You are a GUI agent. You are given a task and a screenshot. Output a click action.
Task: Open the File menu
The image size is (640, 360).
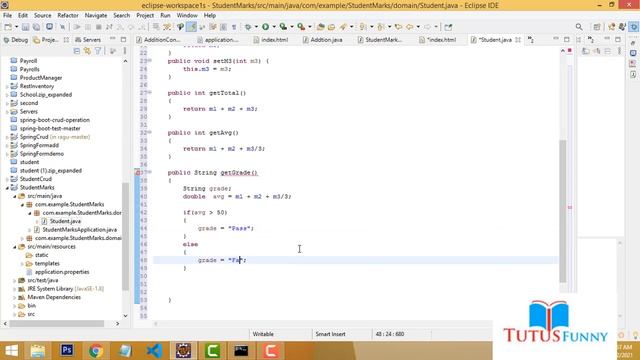pyautogui.click(x=7, y=16)
